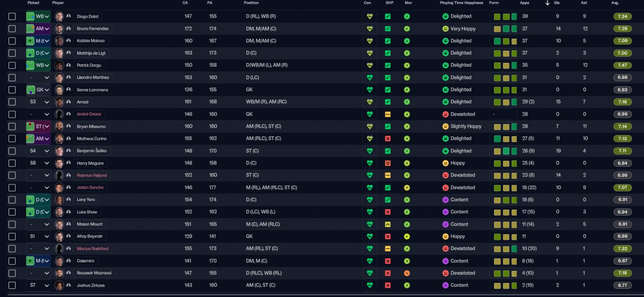Expand Mason Mount's picked dropdown
644x297 pixels.
point(38,224)
